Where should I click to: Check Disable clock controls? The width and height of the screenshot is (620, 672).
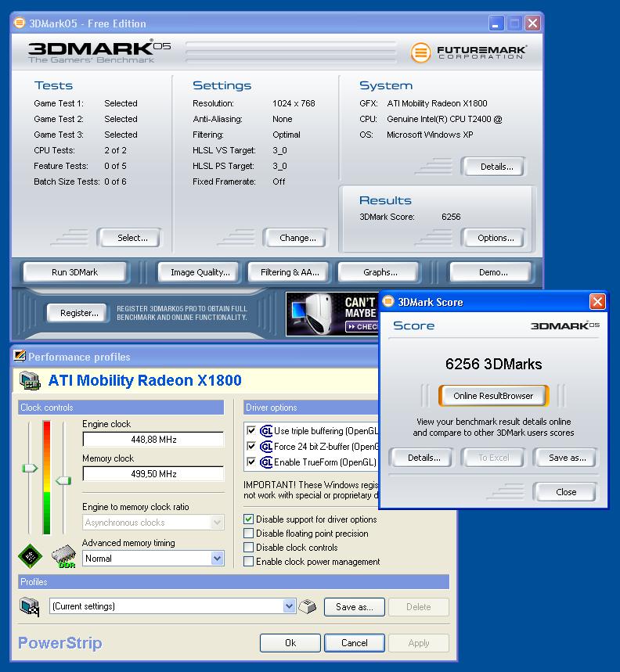(x=248, y=548)
